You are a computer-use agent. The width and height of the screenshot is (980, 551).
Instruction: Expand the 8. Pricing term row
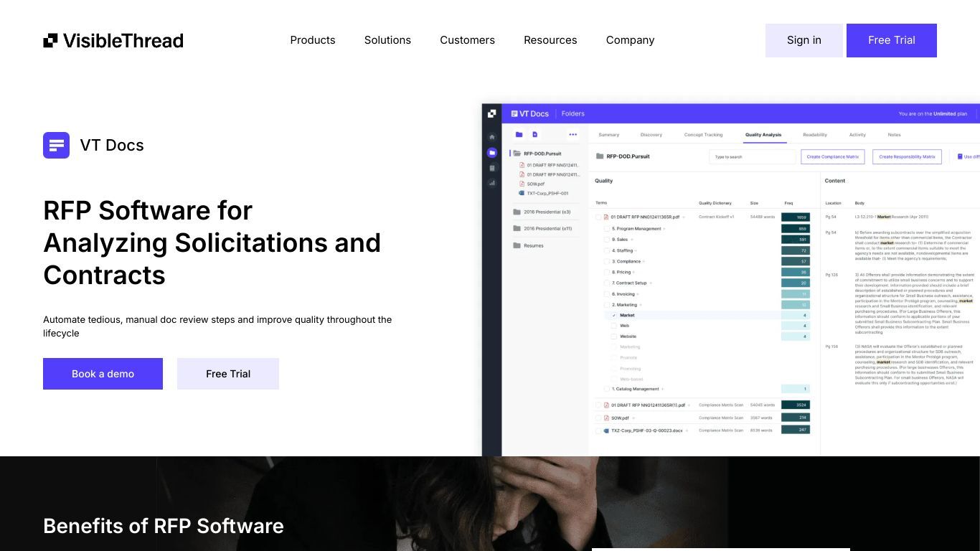point(634,273)
